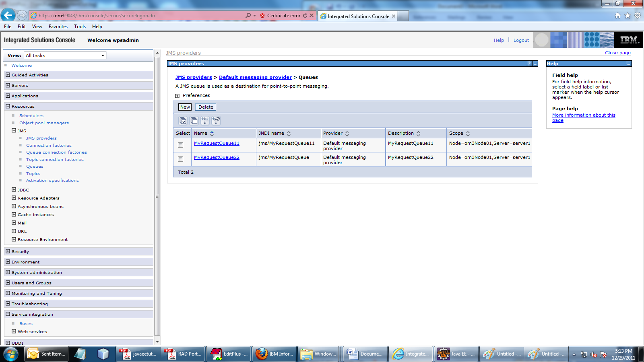Select the Integrated Solutions Console tab
The image size is (644, 362).
tap(358, 16)
